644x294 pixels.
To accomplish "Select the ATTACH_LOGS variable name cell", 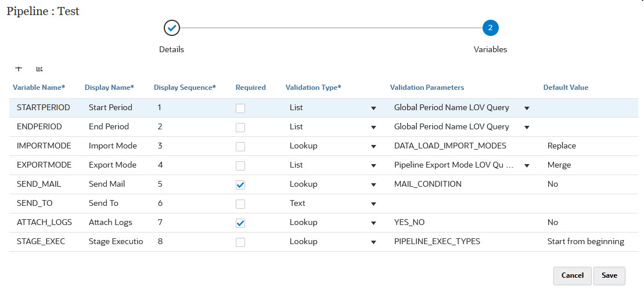I will coord(44,222).
